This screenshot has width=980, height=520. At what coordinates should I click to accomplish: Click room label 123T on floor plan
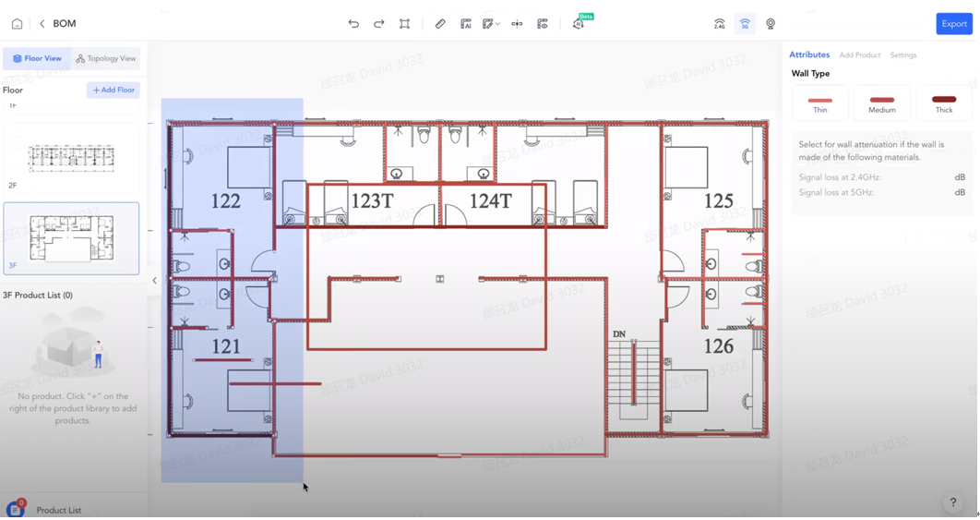pos(373,200)
